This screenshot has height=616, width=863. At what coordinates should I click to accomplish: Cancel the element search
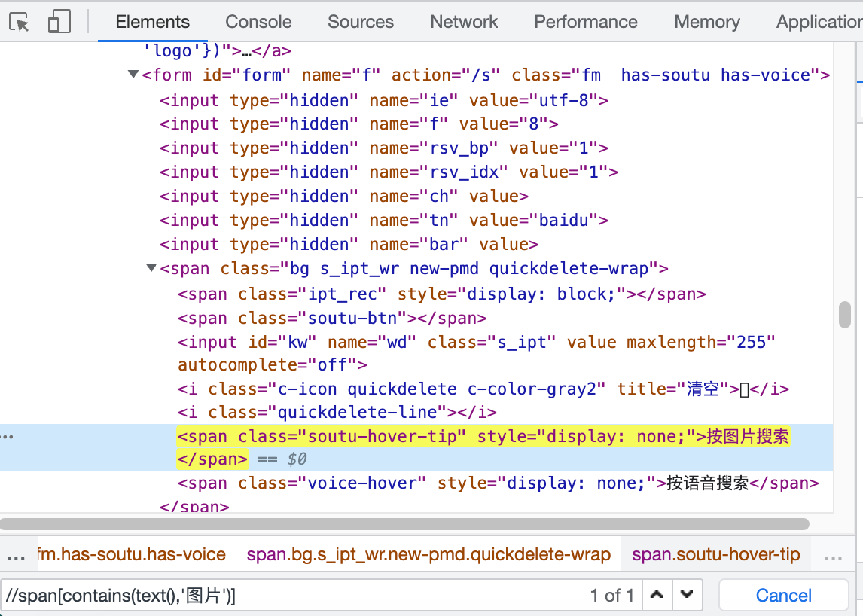(x=783, y=595)
